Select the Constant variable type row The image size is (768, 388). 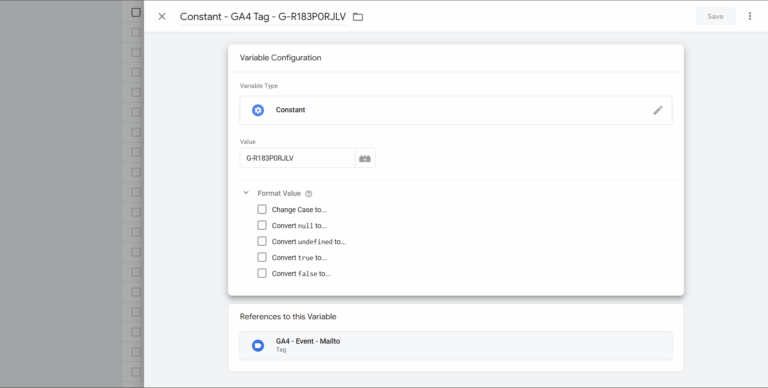456,110
